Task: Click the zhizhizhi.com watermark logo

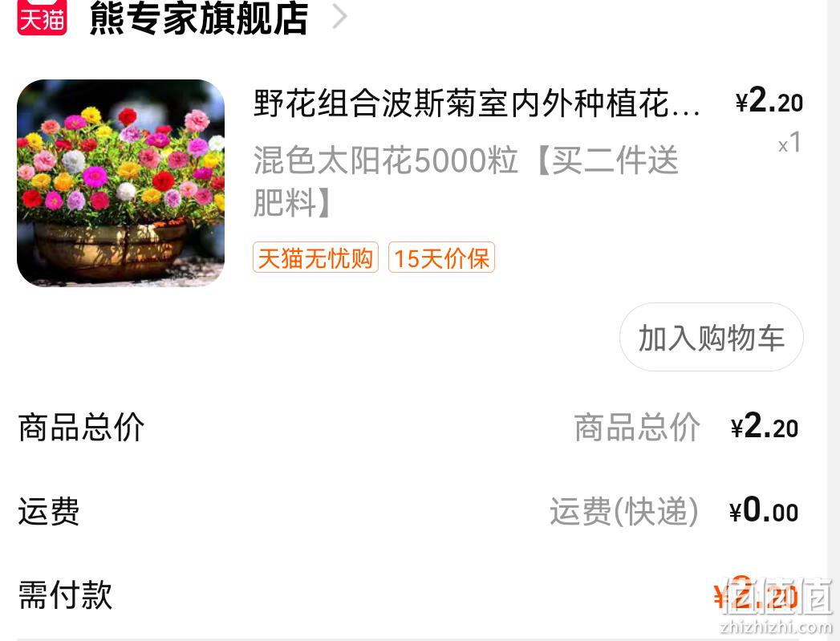Action: 777,605
